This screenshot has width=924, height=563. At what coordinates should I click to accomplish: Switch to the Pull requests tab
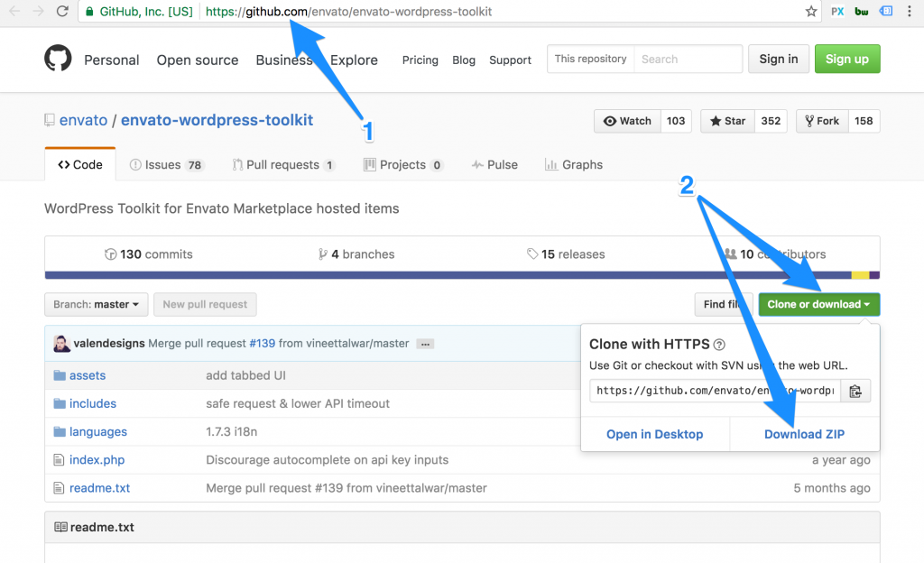(x=284, y=165)
